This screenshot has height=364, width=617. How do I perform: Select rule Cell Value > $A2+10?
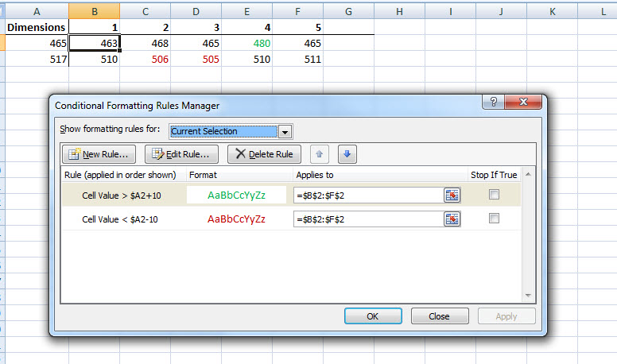click(121, 196)
